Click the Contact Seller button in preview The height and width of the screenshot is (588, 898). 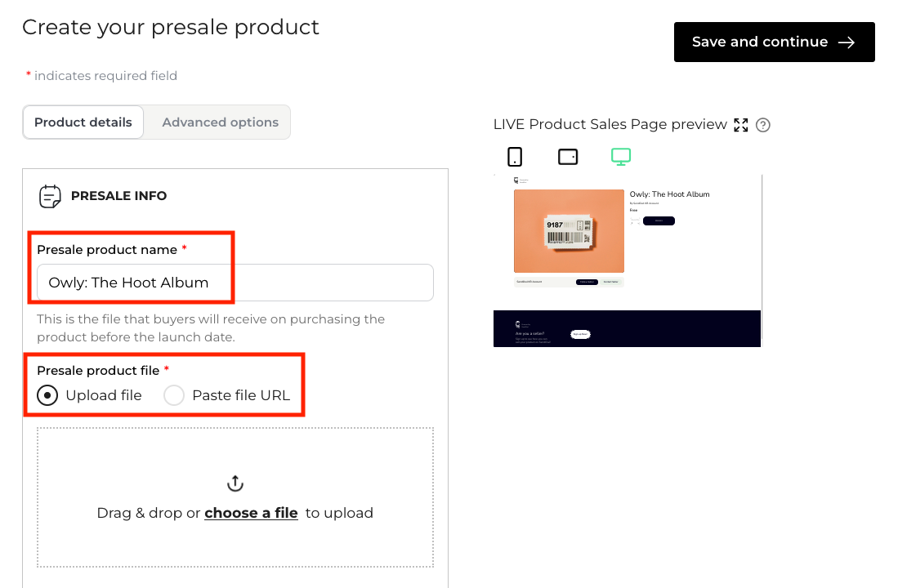pyautogui.click(x=611, y=282)
